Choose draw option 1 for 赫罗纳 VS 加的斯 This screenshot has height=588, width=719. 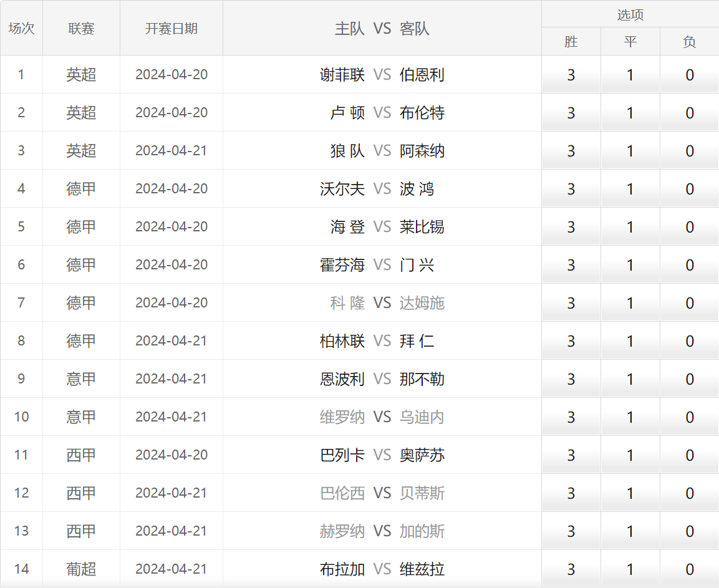coord(630,532)
